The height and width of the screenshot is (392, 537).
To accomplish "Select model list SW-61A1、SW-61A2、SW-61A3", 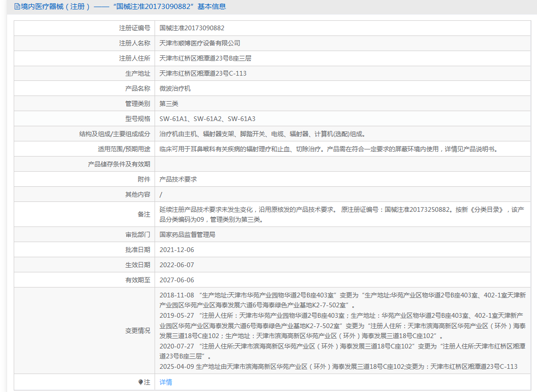I will click(x=208, y=119).
